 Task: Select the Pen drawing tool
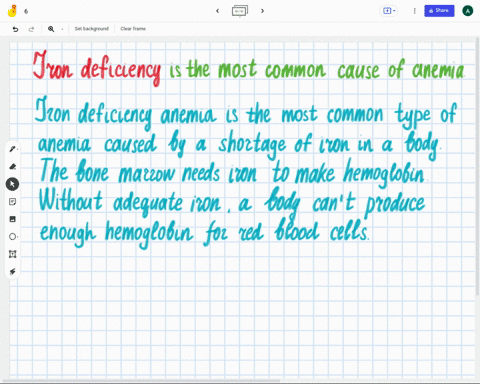(12, 149)
